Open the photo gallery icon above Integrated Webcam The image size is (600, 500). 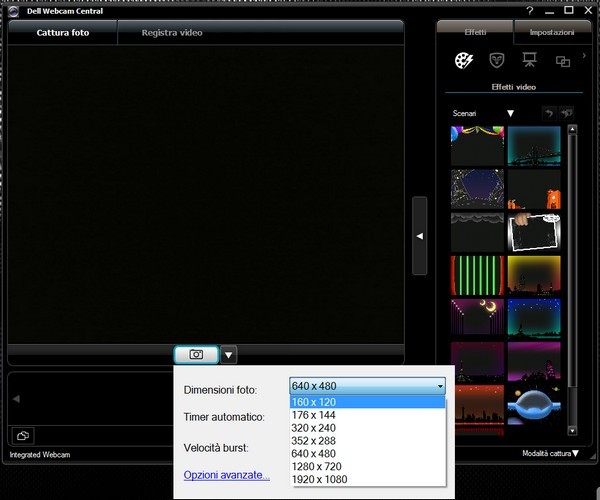click(22, 435)
